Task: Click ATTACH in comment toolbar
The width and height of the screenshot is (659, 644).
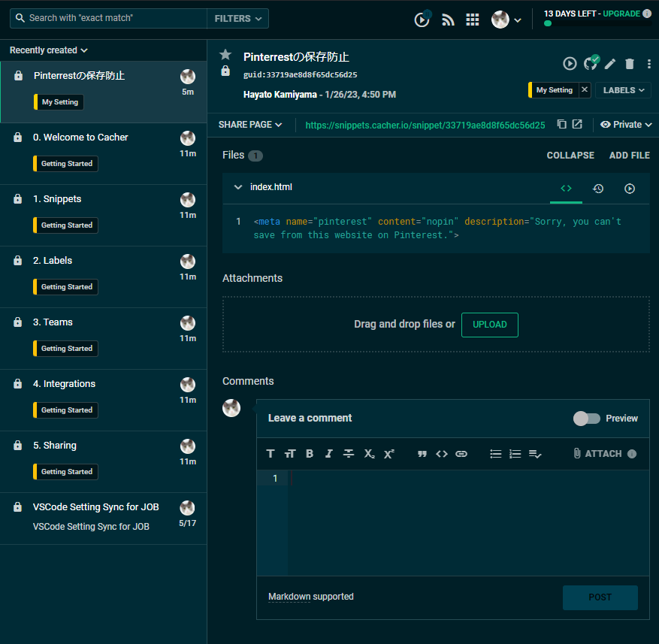Action: pos(597,454)
